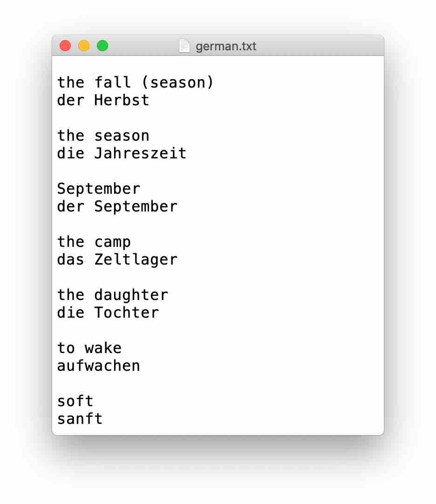This screenshot has height=504, width=436.
Task: Click on 'der September' line
Action: (117, 207)
